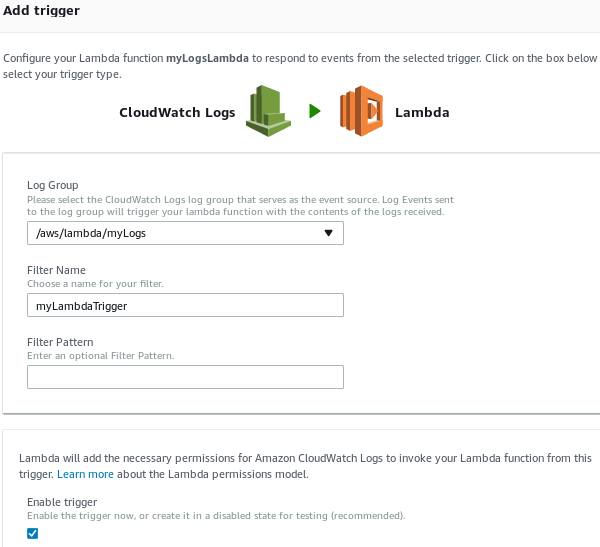Image resolution: width=600 pixels, height=547 pixels.
Task: Open the /aws/lambda/myLogs Log Group dropdown
Action: tap(185, 233)
